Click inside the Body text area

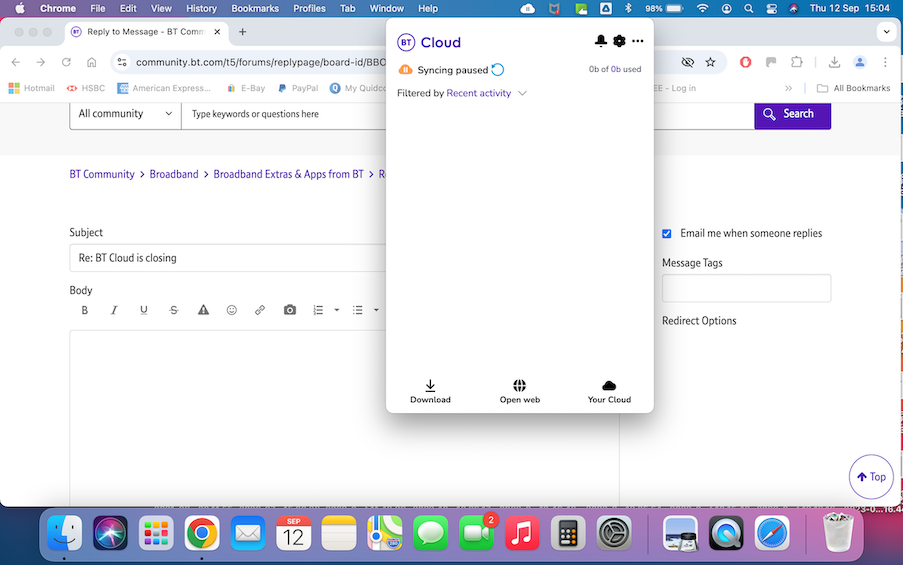click(x=228, y=418)
